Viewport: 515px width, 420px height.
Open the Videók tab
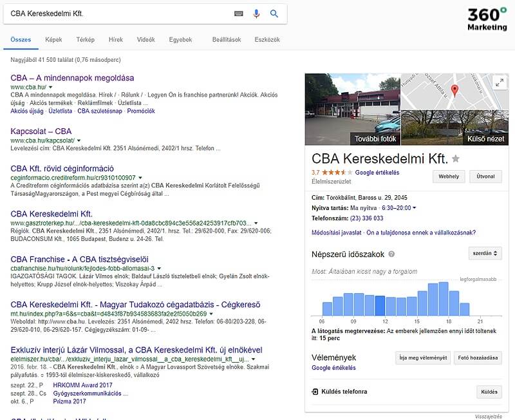point(146,40)
